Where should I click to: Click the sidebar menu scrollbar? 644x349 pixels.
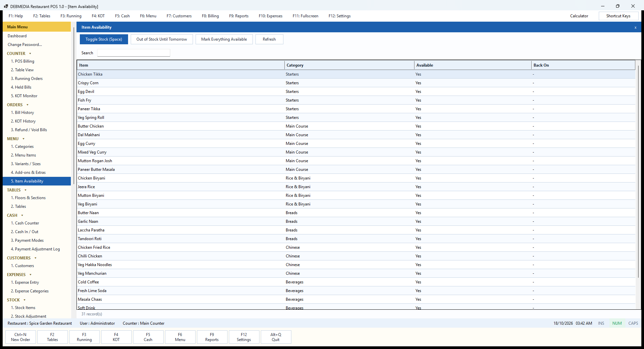pos(74,106)
